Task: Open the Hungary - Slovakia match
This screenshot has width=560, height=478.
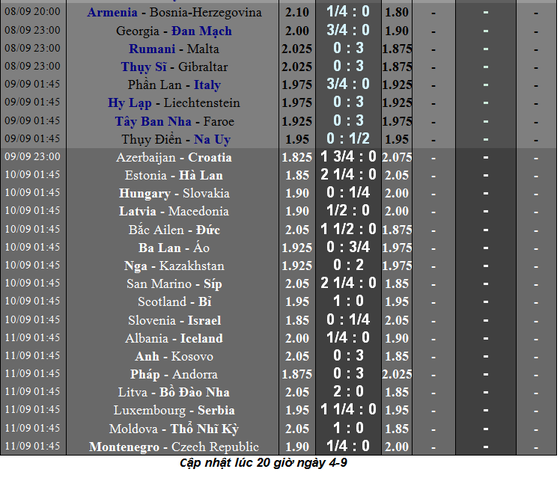Action: pyautogui.click(x=174, y=193)
